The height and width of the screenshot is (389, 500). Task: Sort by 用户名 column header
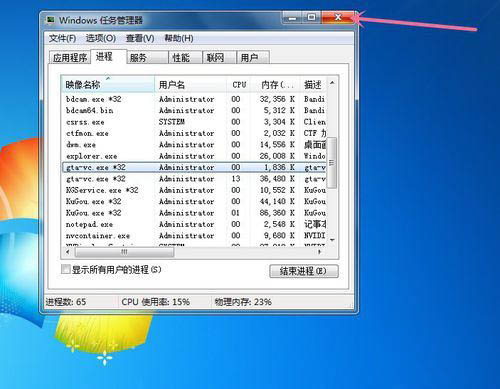191,84
